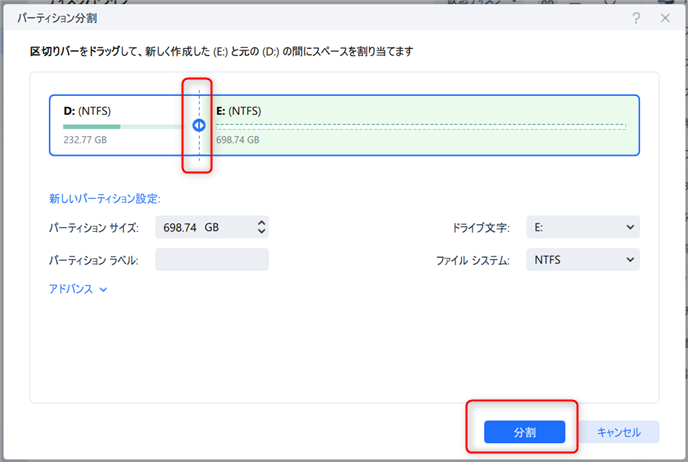
Task: Select the D: (NTFS) partition block
Action: [123, 125]
